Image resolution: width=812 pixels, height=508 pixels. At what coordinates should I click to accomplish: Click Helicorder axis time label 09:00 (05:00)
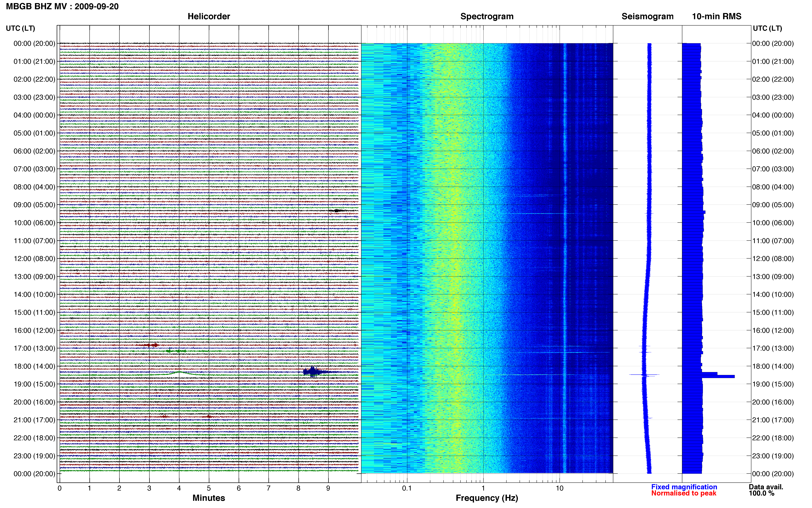(34, 205)
